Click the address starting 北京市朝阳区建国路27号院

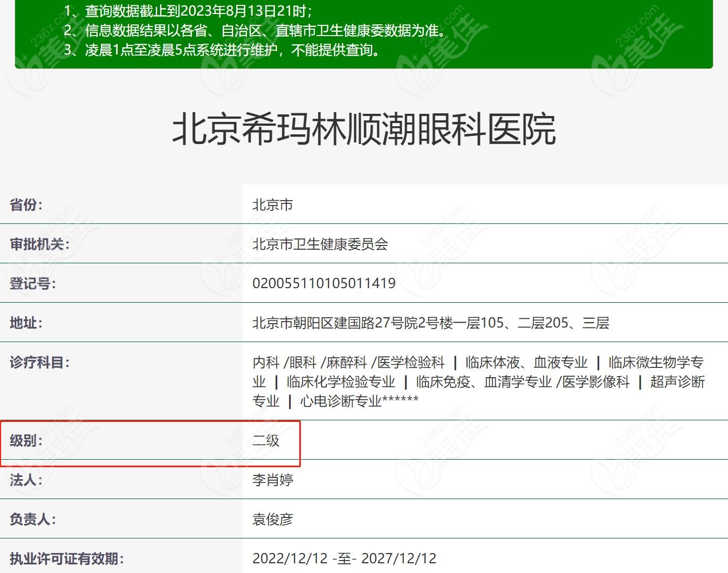[x=431, y=323]
